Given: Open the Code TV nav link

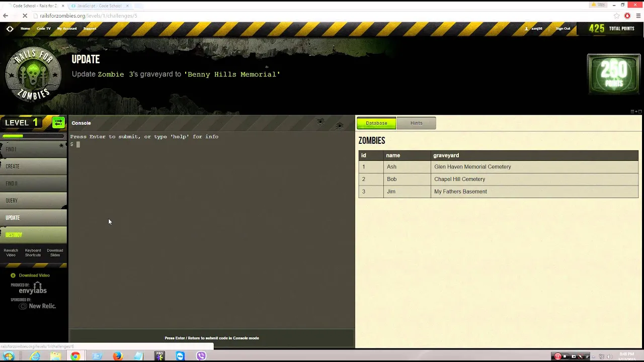Looking at the screenshot, I should [x=44, y=29].
